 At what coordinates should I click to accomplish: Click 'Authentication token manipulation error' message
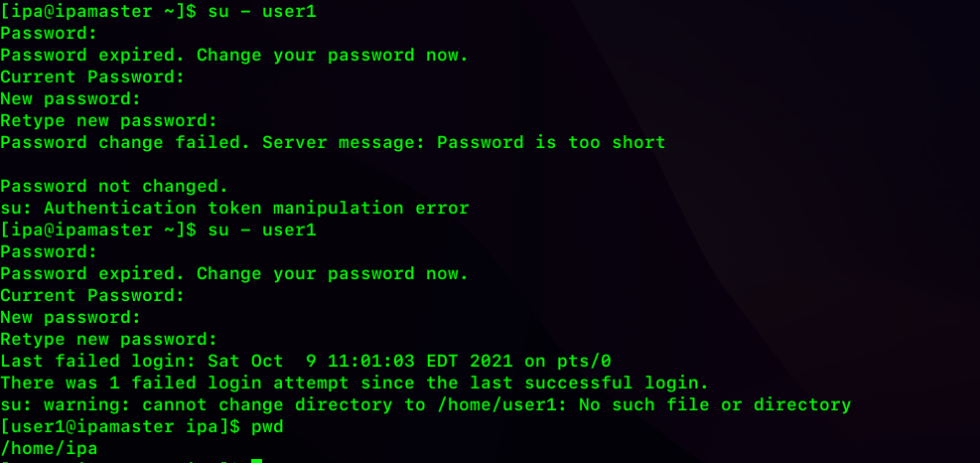coord(256,209)
